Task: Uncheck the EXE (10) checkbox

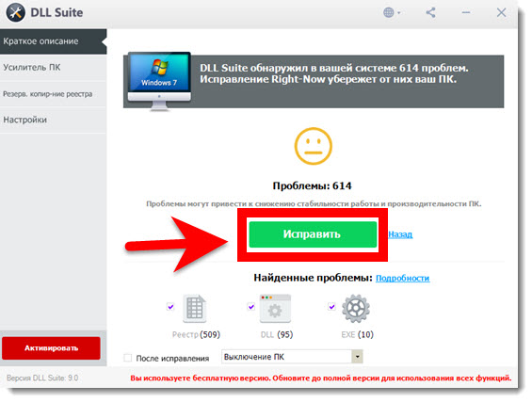Action: point(331,307)
